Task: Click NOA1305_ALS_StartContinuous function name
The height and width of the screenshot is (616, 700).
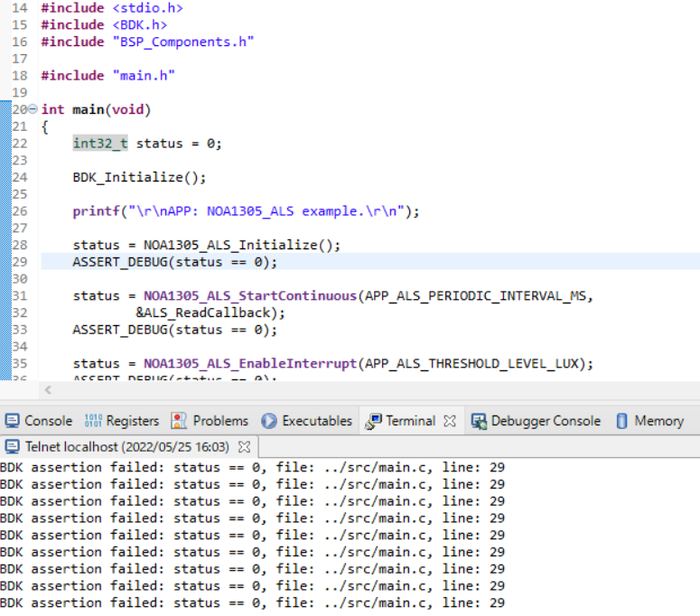Action: pos(250,296)
